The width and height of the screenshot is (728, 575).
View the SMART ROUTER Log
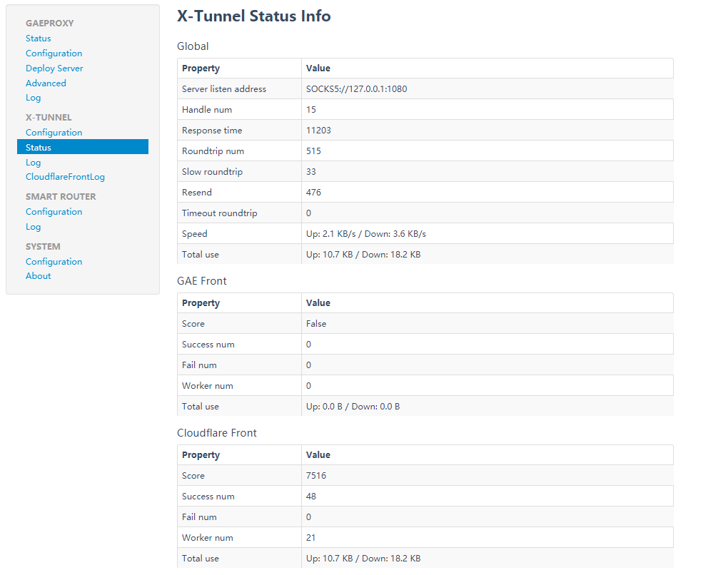tap(33, 226)
